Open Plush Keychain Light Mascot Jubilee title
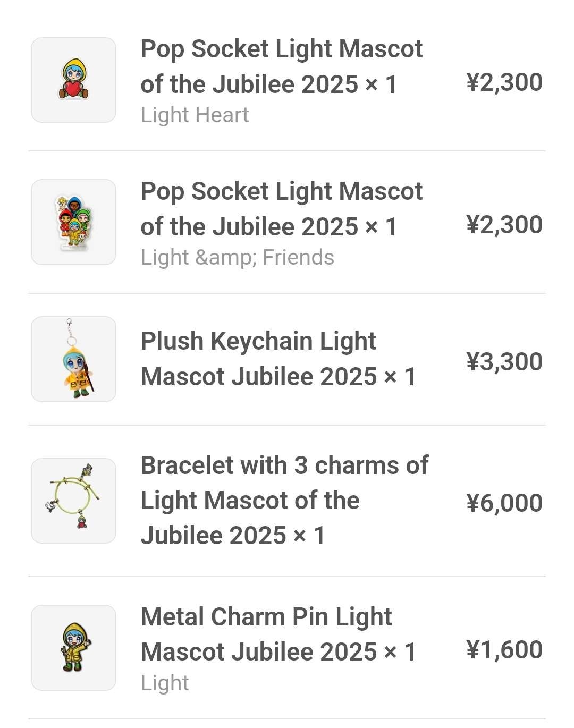The width and height of the screenshot is (574, 728). tap(258, 359)
